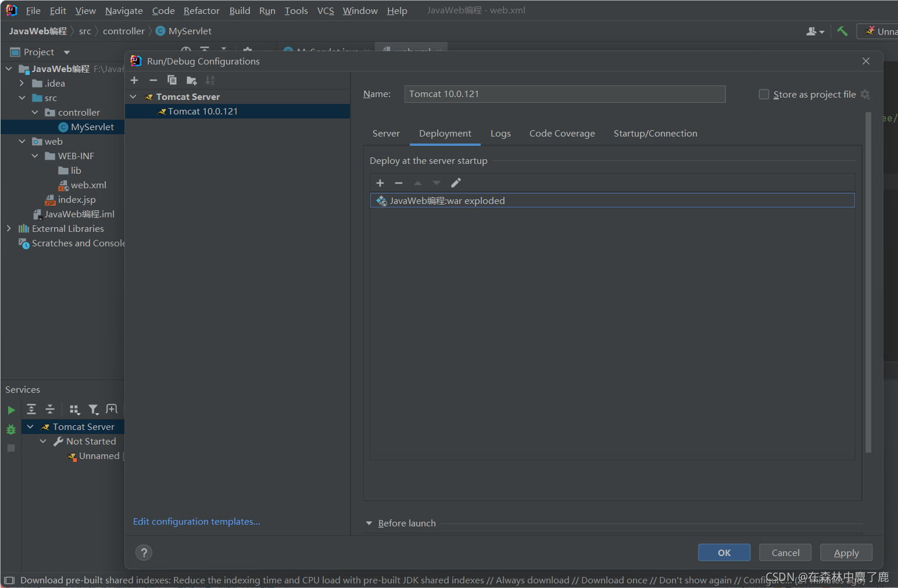Move configuration into new folder icon
This screenshot has width=898, height=588.
tap(191, 80)
